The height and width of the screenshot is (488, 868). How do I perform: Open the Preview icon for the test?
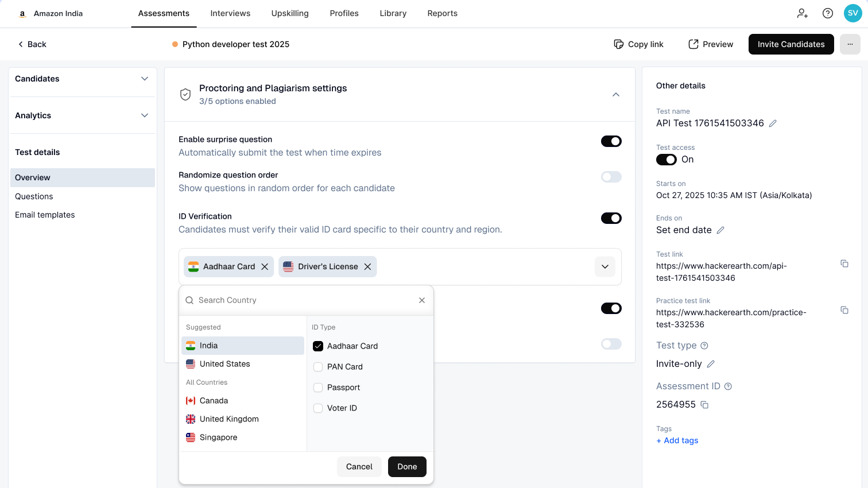tap(692, 44)
